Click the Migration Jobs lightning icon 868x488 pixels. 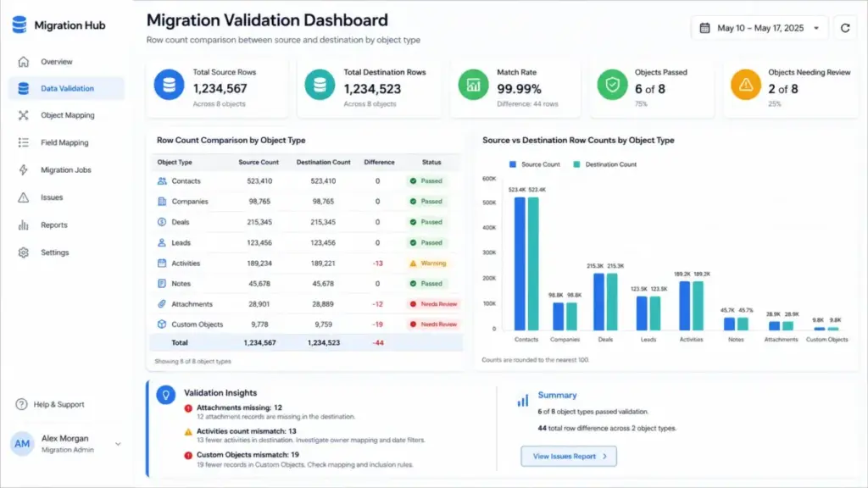coord(23,169)
